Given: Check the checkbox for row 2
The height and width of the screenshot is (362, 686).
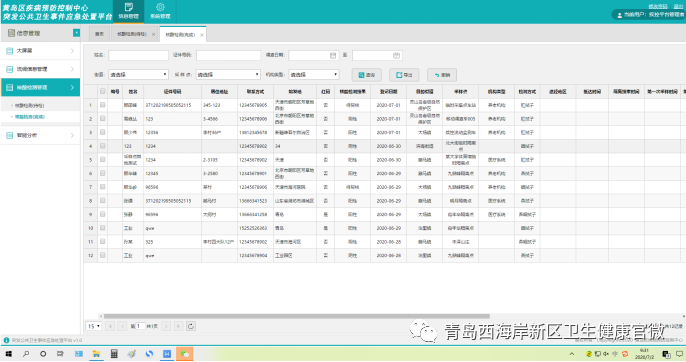Looking at the screenshot, I should coord(102,118).
